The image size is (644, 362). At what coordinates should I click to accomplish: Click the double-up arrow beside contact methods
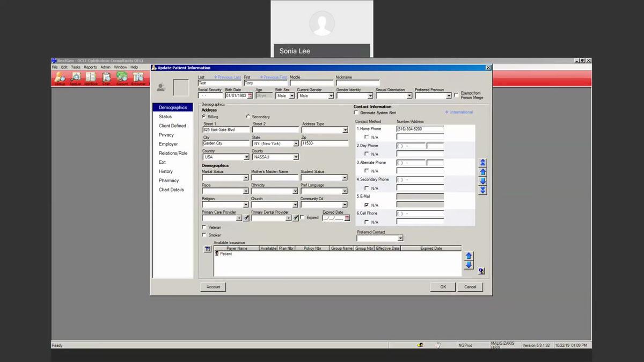coord(482,162)
